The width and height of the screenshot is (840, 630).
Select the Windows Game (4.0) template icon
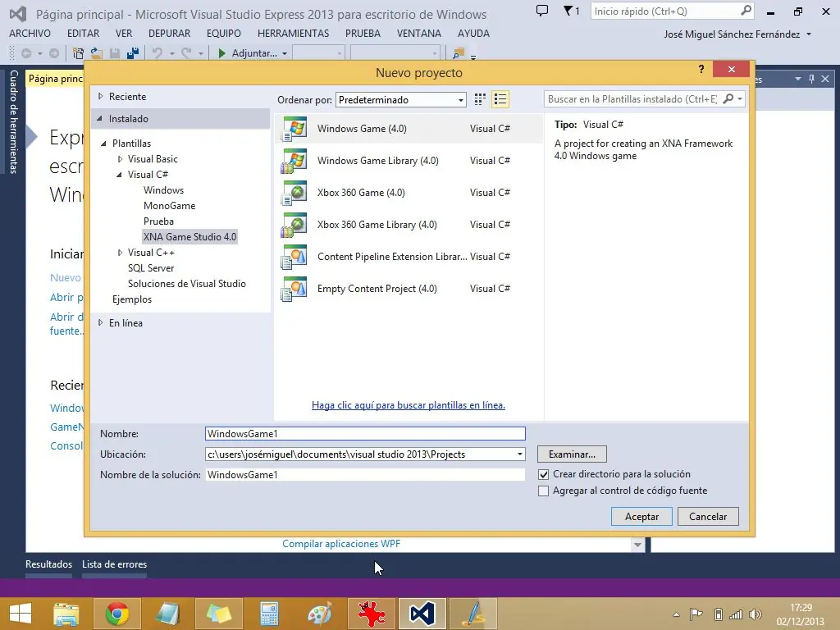tap(294, 129)
